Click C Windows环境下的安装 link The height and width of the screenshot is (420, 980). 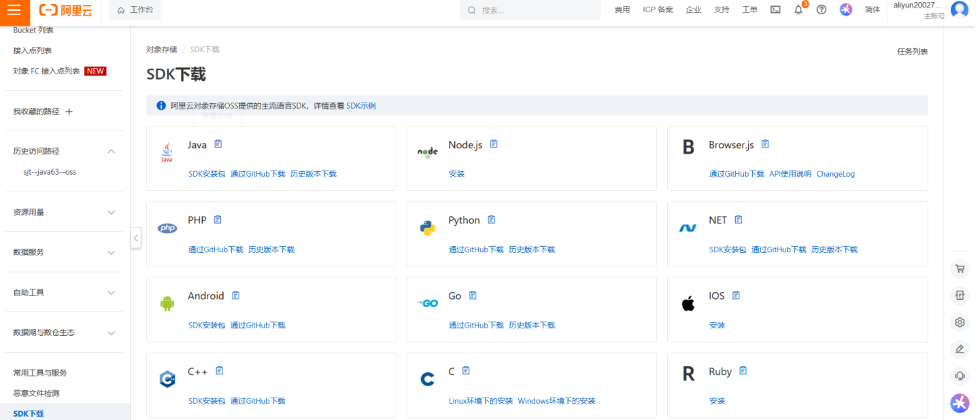click(x=556, y=401)
